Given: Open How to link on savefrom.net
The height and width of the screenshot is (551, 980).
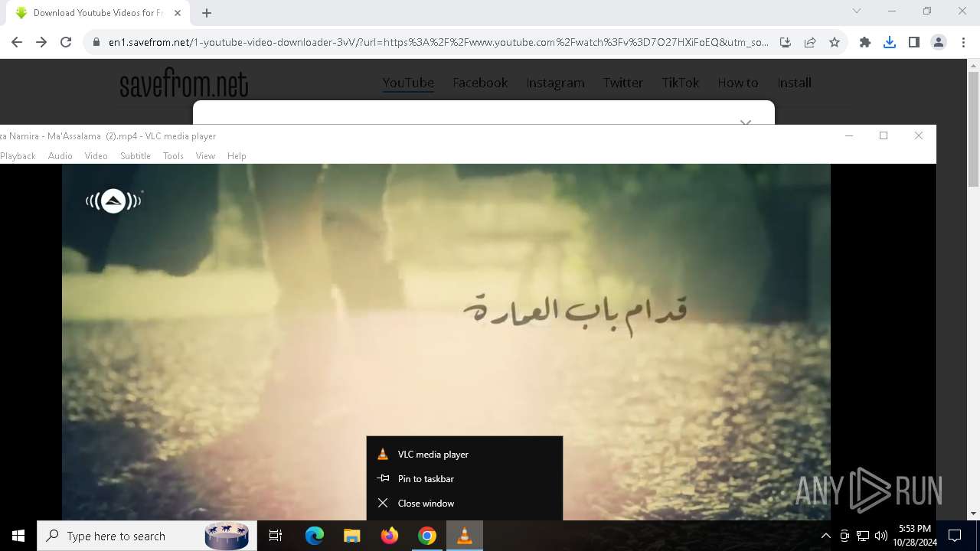Looking at the screenshot, I should 737,83.
